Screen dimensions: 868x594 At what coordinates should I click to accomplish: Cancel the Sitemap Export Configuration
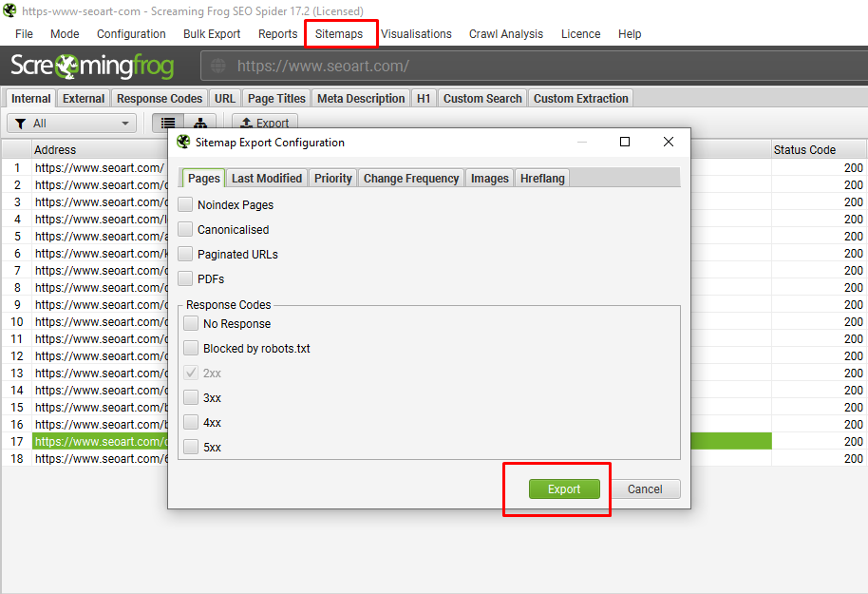tap(645, 489)
